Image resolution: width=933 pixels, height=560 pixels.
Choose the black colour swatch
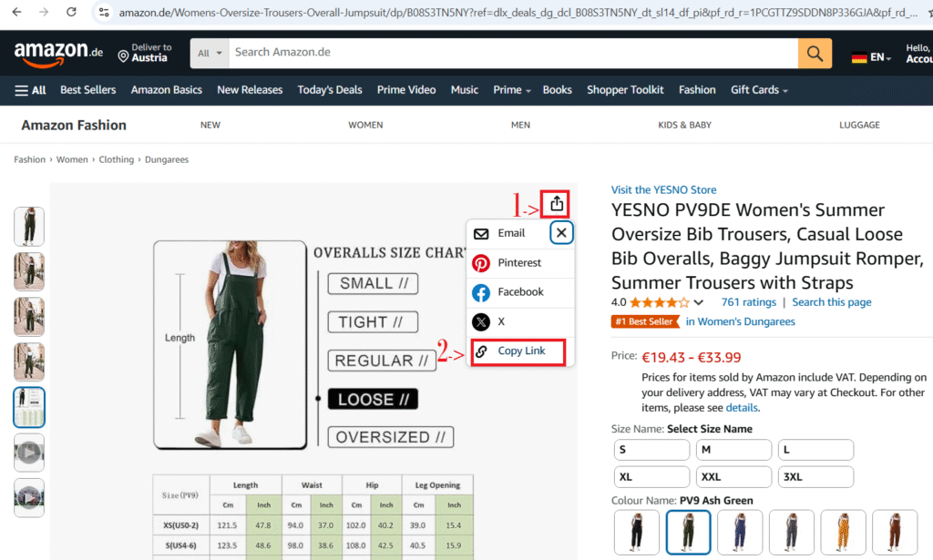637,532
